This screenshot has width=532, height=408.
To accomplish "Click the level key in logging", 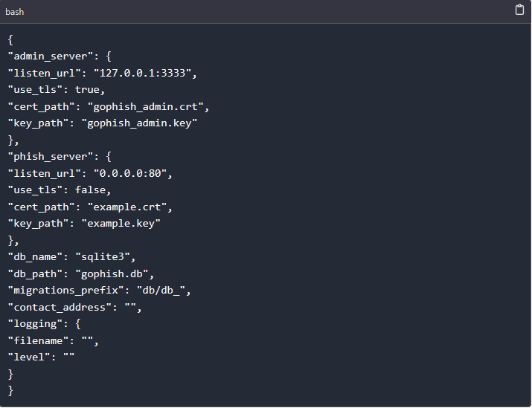I will coord(29,357).
